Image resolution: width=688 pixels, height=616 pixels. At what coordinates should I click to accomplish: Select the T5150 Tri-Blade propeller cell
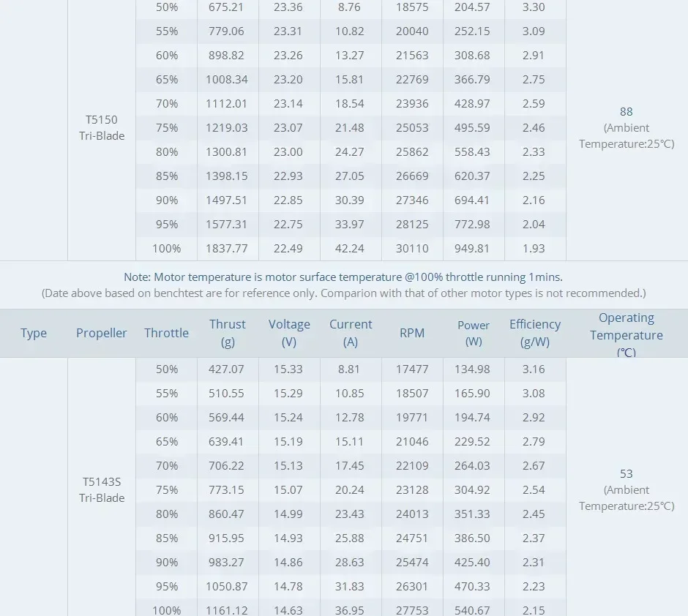(x=102, y=127)
